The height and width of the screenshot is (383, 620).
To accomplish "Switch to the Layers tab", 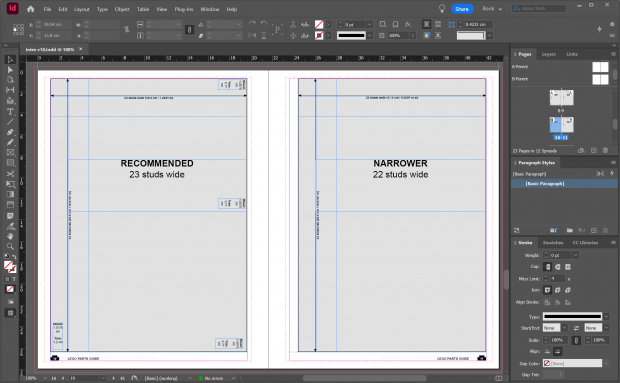I will (548, 54).
